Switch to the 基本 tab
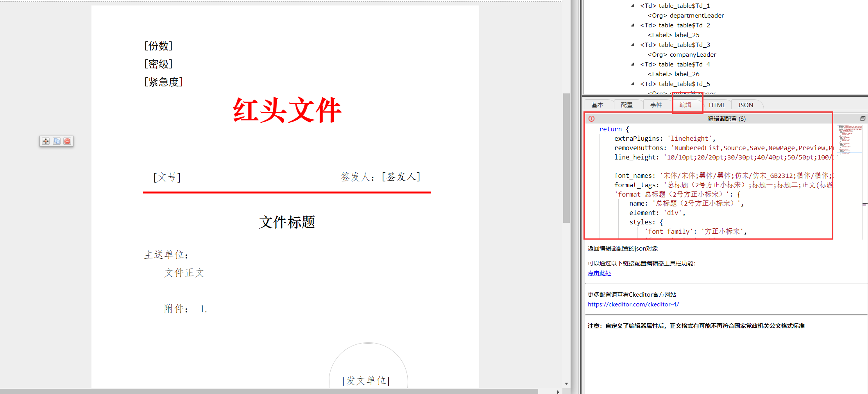Image resolution: width=868 pixels, height=394 pixels. point(598,105)
